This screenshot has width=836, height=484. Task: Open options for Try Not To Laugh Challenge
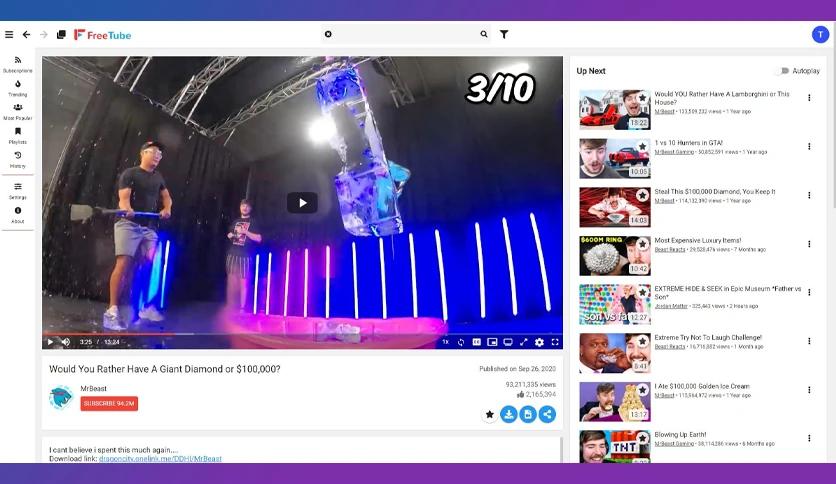coord(809,341)
